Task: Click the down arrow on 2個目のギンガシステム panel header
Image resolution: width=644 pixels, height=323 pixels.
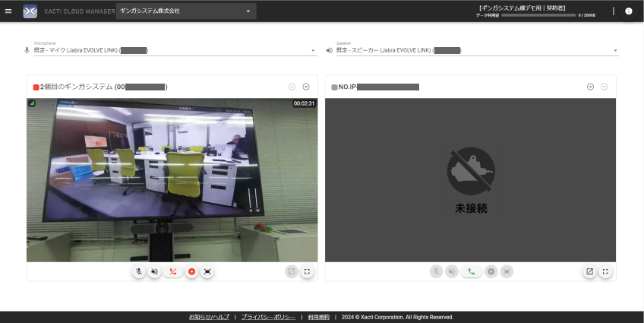Action: (x=306, y=87)
